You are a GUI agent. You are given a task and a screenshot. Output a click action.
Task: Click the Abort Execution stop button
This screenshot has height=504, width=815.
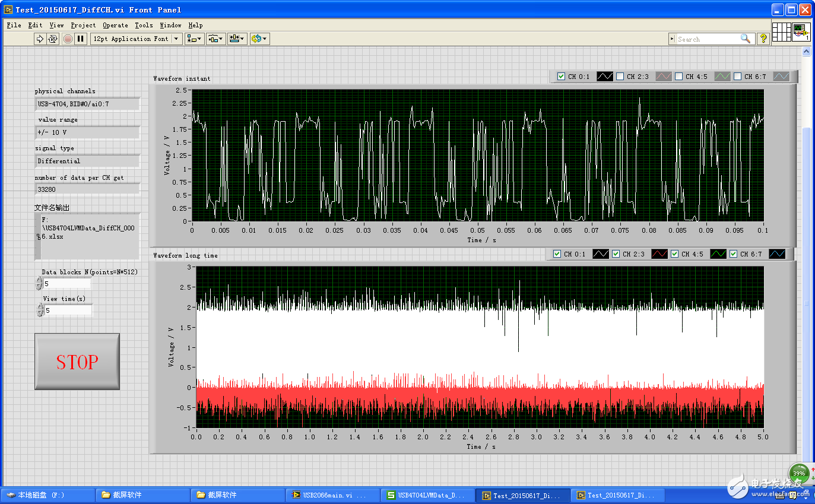(x=68, y=39)
